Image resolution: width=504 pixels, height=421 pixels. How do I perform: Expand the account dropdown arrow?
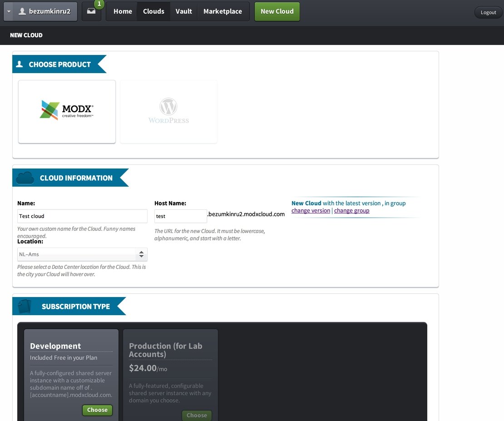pos(9,12)
